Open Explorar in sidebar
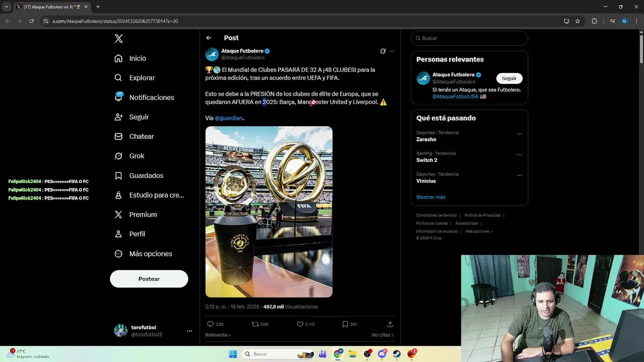Viewport: 644px width, 362px height. tap(134, 78)
